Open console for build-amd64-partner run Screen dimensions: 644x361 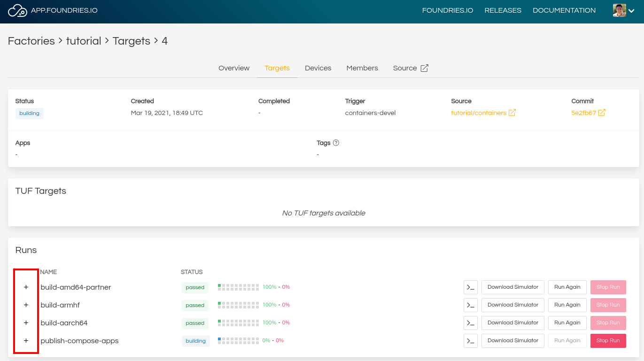(471, 287)
